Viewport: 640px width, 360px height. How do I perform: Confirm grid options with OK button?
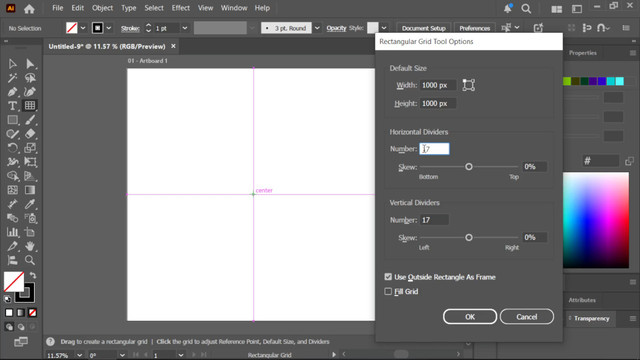click(470, 317)
